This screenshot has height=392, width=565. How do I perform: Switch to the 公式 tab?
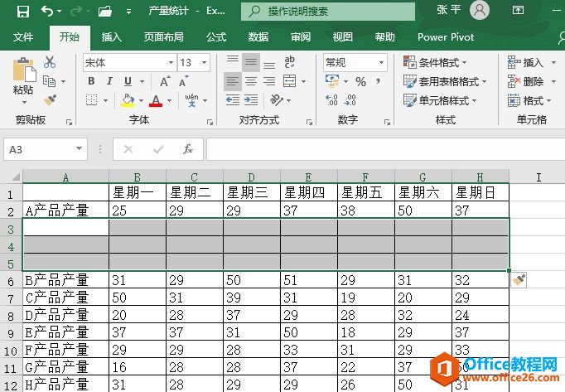[x=216, y=36]
